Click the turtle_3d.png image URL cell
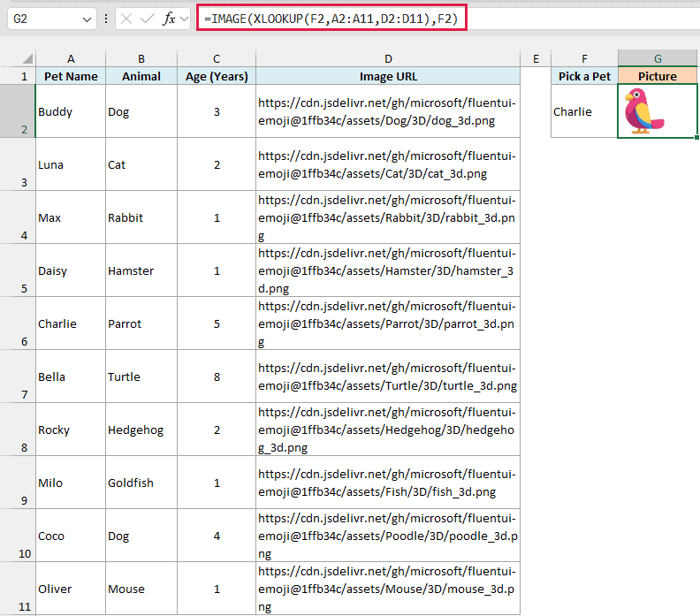Screen dimensions: 700x616 pos(388,376)
